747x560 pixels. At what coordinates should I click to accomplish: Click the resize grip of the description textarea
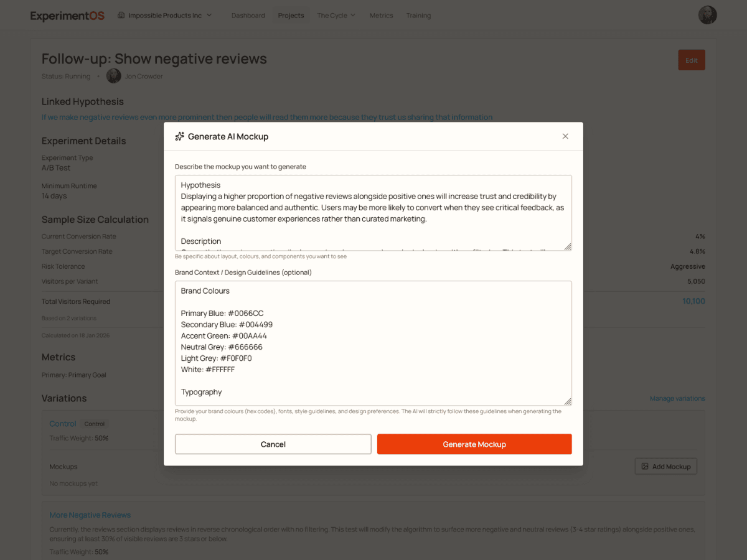(x=567, y=246)
